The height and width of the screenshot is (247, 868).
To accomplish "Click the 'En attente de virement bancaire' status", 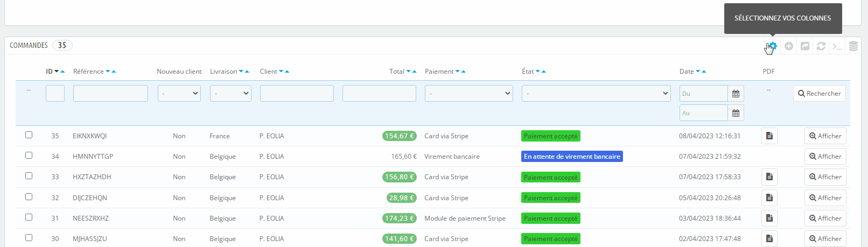I will (572, 157).
